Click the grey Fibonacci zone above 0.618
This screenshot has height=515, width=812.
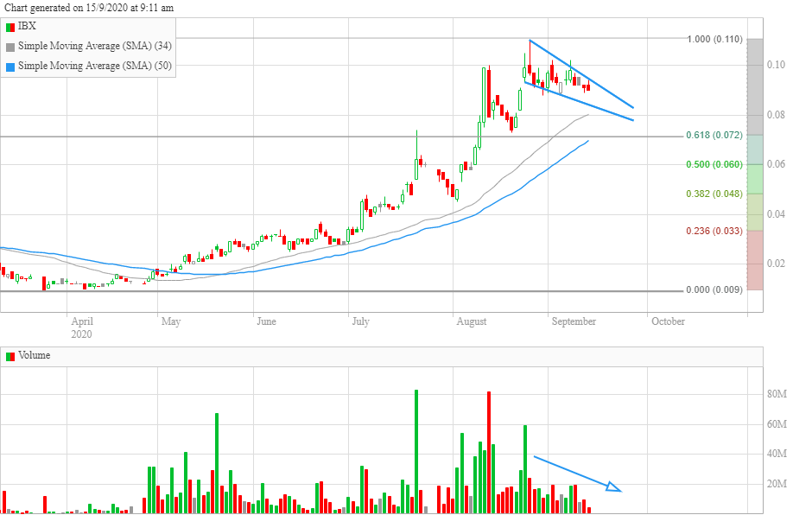(755, 87)
